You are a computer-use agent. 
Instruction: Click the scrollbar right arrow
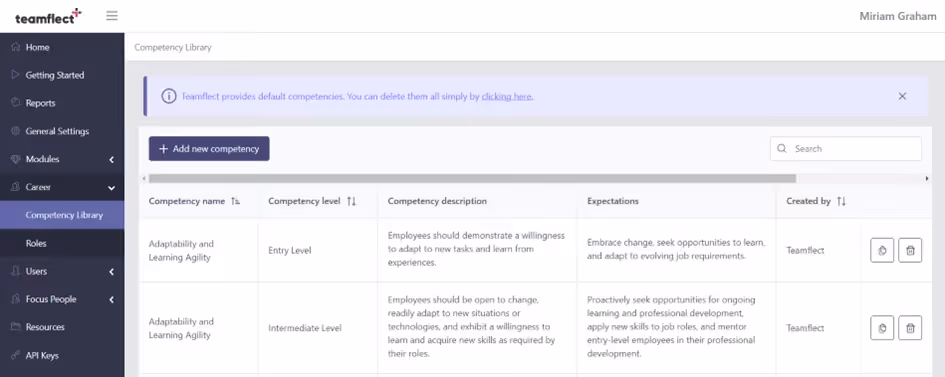[927, 178]
